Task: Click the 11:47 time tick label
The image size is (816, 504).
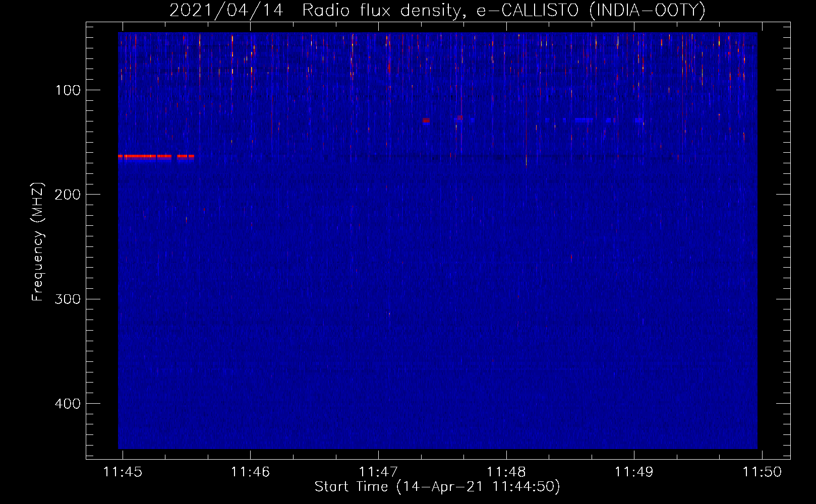Action: pos(378,472)
